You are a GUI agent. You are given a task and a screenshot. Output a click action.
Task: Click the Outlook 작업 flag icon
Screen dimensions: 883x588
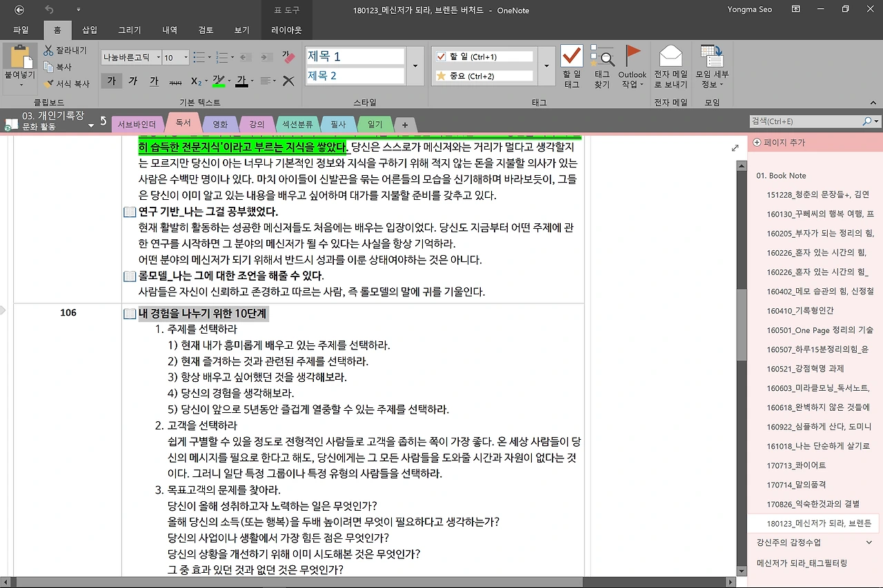tap(632, 67)
